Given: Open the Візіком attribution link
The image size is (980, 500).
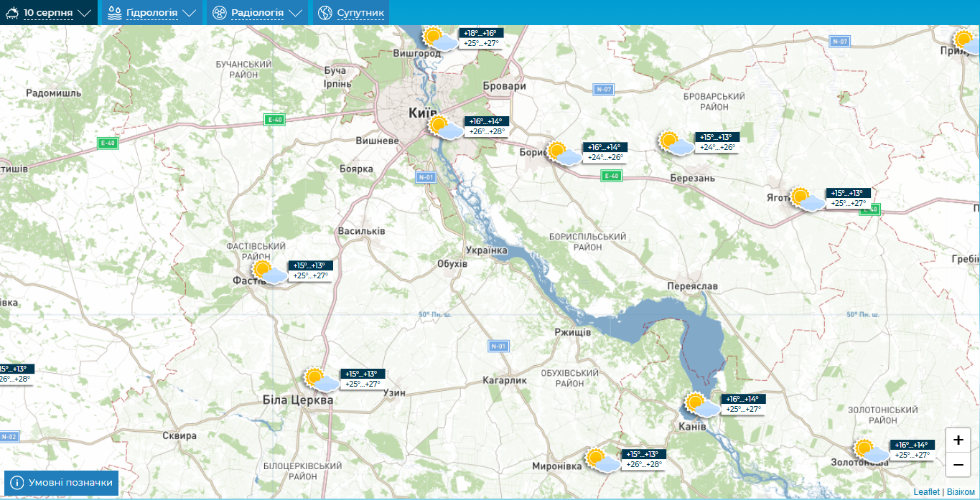Looking at the screenshot, I should click(x=961, y=492).
